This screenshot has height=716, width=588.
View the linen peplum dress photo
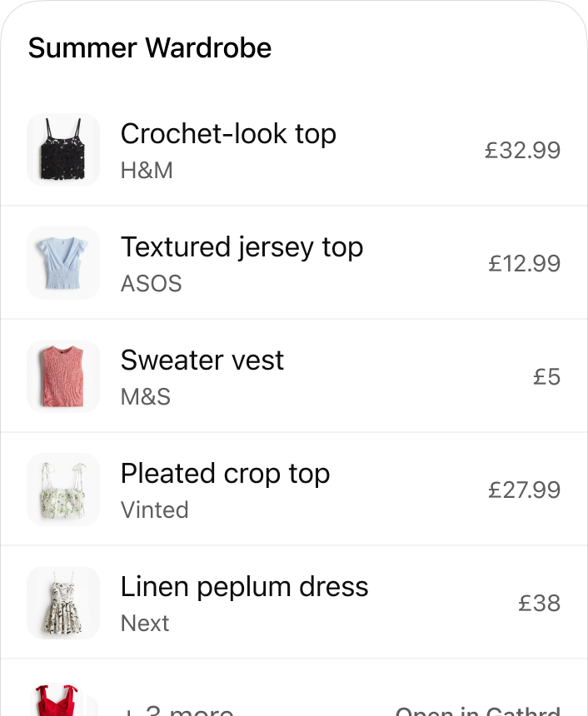click(x=63, y=603)
